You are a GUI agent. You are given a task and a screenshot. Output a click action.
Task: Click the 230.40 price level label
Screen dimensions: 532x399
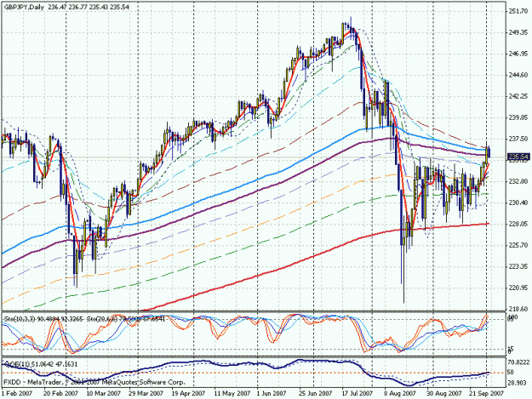click(x=518, y=202)
